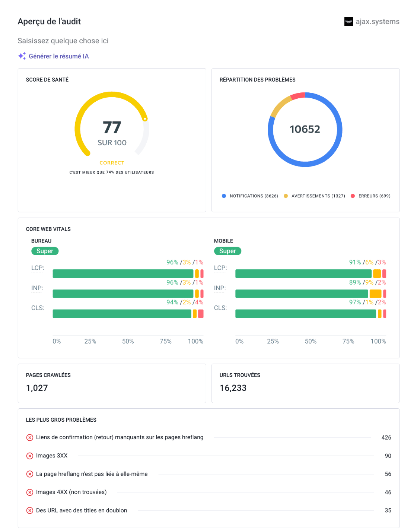
Task: Open the "Liens de confirmation (retour) manquants" problem
Action: pos(120,437)
